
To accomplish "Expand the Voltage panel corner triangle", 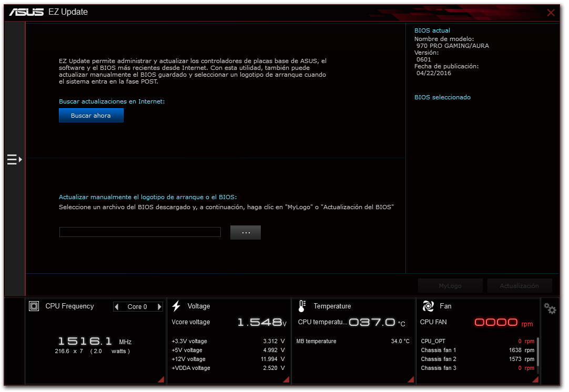I will tap(286, 379).
